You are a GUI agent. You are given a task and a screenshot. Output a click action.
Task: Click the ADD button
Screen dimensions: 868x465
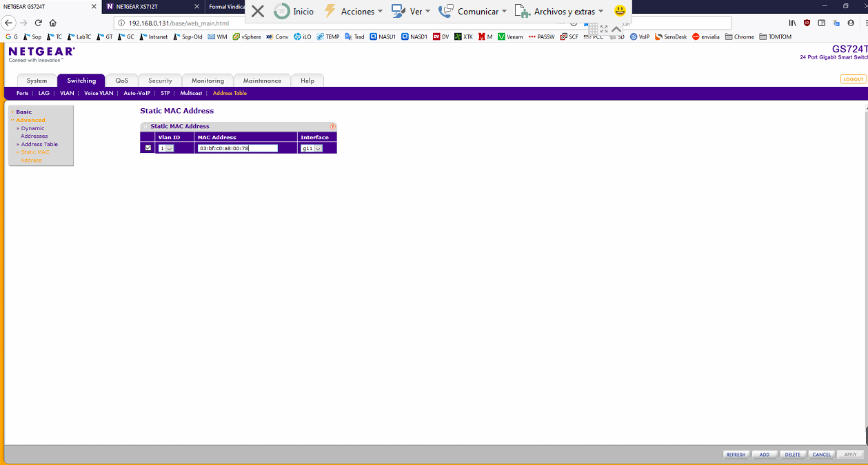pos(765,455)
